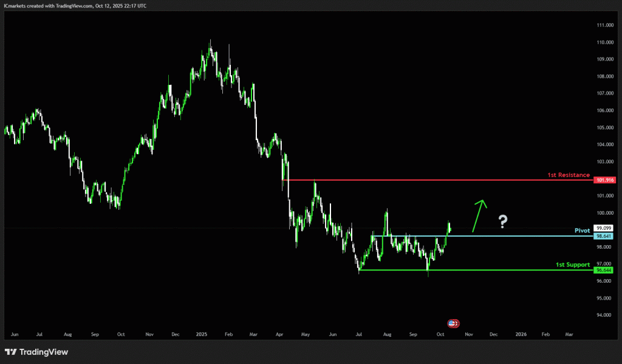
Task: Click the white question mark annotation
Action: point(503,222)
